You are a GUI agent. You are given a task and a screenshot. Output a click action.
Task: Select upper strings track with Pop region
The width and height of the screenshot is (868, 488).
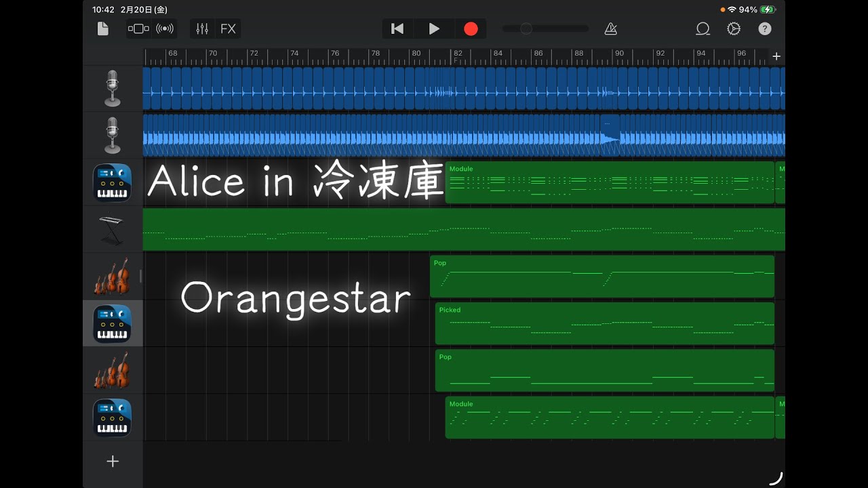pyautogui.click(x=113, y=277)
